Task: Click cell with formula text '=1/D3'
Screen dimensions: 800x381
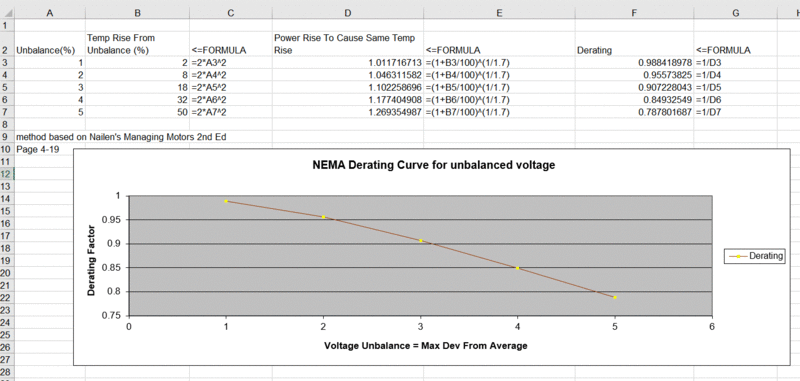Action: pyautogui.click(x=735, y=63)
